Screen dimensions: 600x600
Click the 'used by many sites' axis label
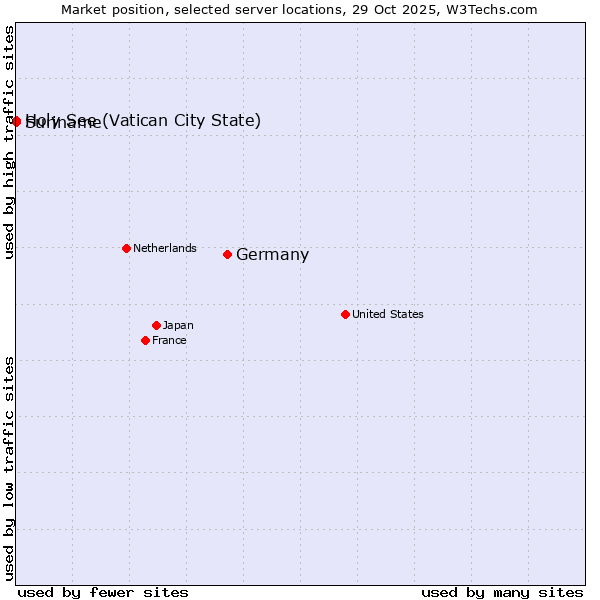(x=502, y=592)
